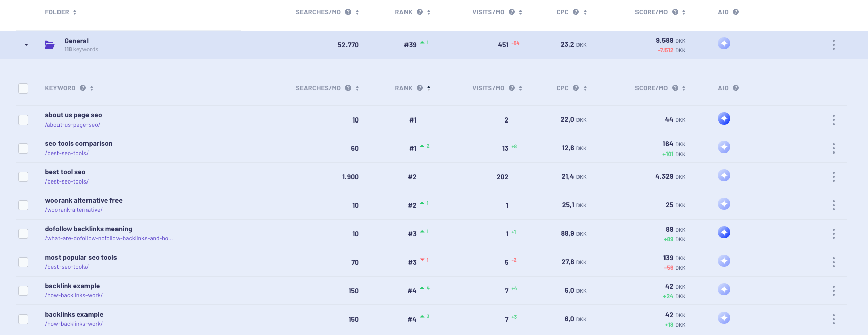Click the 88,9 DKK CPC value
This screenshot has width=868, height=335.
point(573,234)
